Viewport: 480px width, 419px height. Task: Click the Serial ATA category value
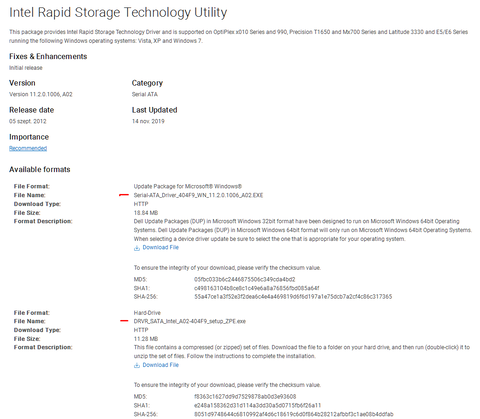145,94
